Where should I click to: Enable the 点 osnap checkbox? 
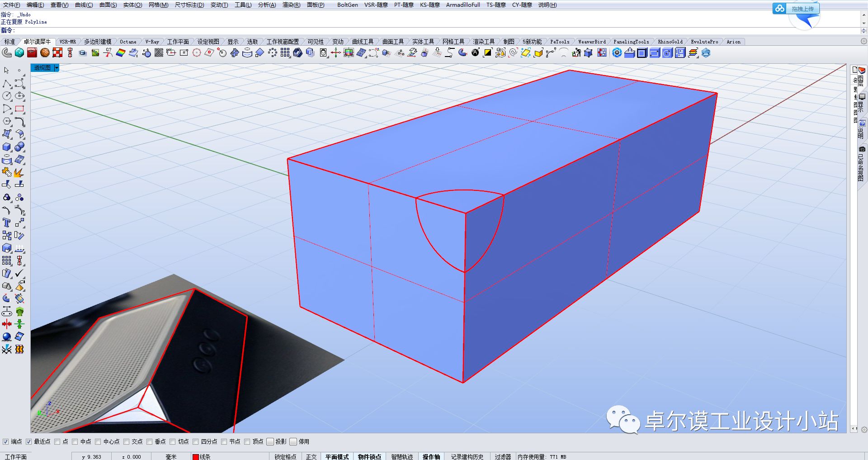tap(57, 441)
